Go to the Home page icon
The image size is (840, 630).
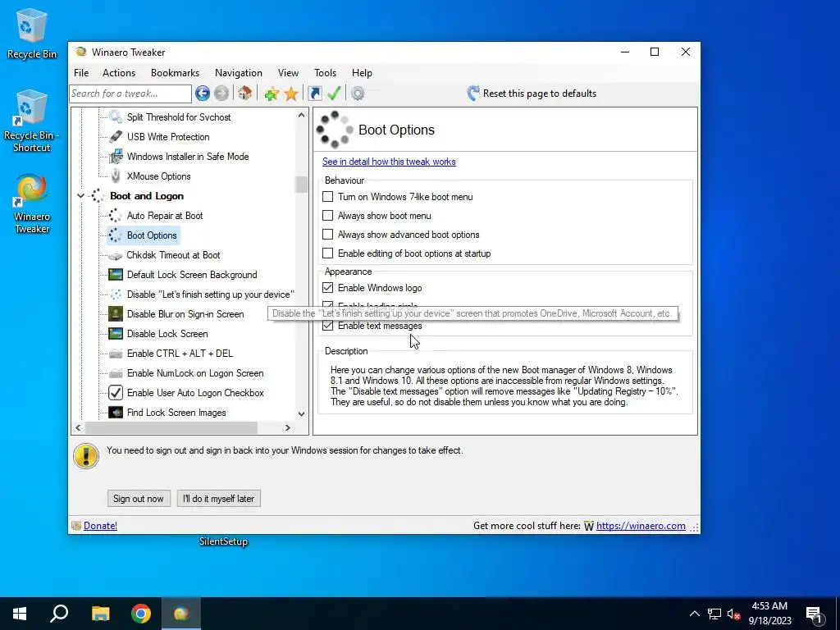click(x=244, y=94)
